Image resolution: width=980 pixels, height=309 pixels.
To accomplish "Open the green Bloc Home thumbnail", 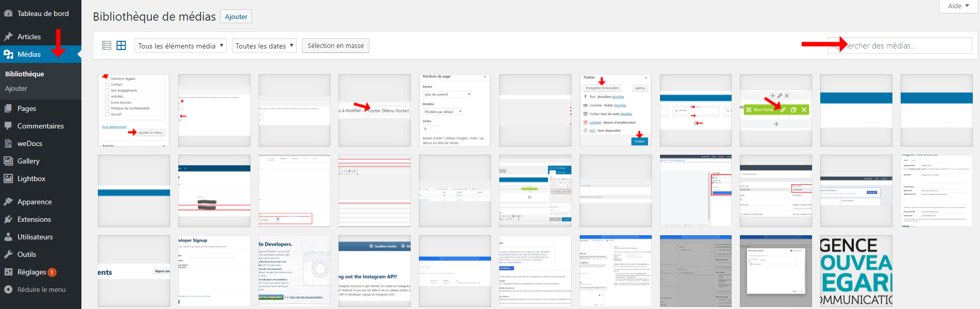I will (x=775, y=110).
